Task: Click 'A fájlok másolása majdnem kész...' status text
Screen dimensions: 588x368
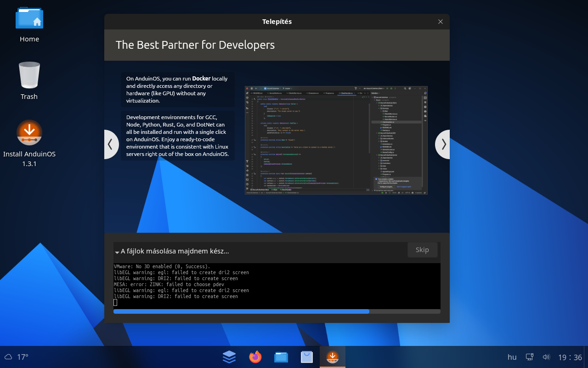Action: pos(175,251)
